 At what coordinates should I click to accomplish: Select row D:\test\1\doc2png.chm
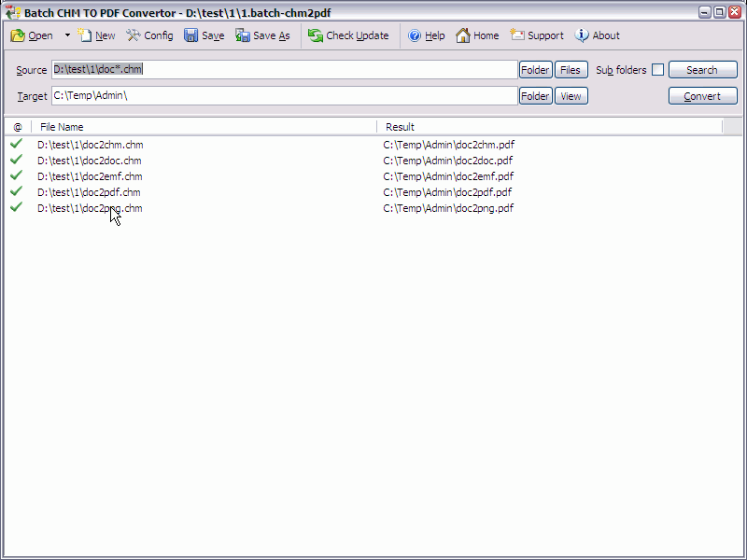pos(90,208)
